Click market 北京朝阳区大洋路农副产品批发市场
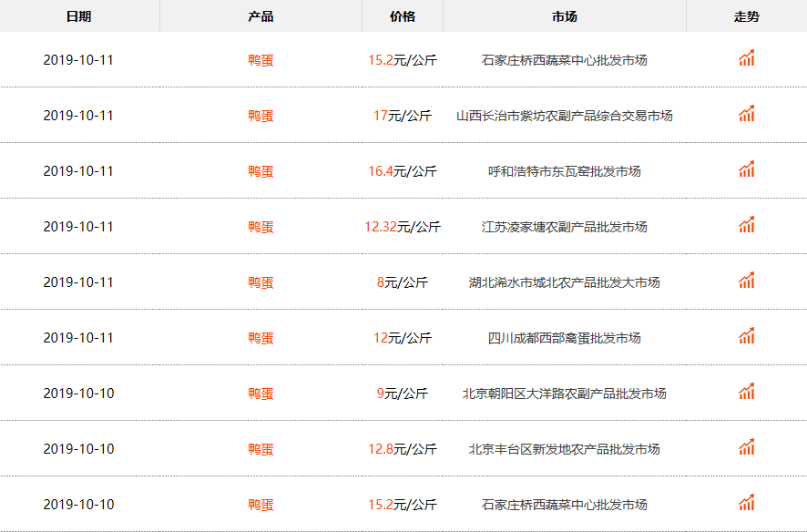807x532 pixels. click(x=565, y=394)
